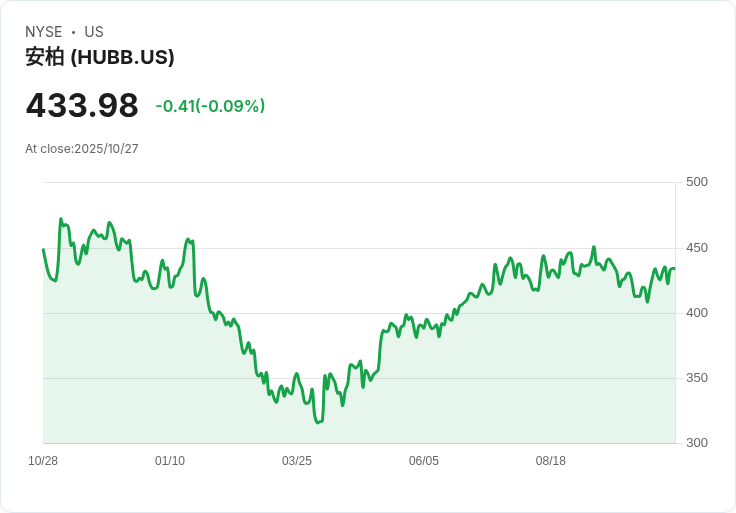Click the 400 y-axis price label
Screen dimensions: 736x513
tap(697, 313)
